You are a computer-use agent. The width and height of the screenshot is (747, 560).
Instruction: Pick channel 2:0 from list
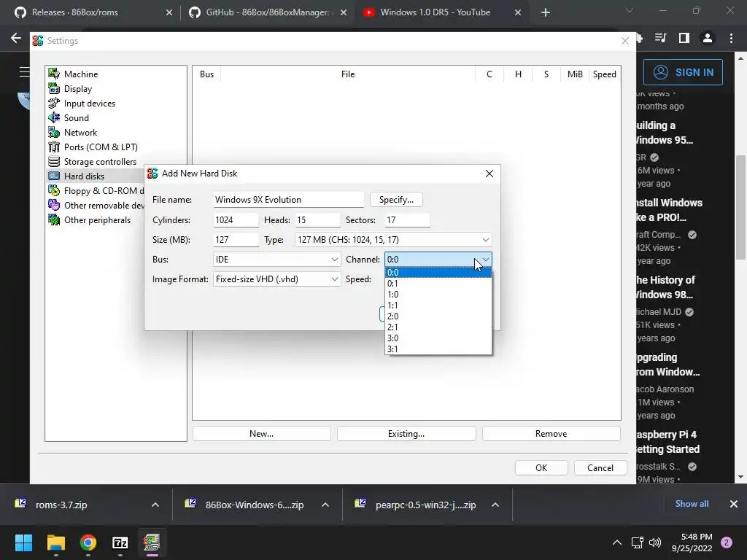coord(438,316)
